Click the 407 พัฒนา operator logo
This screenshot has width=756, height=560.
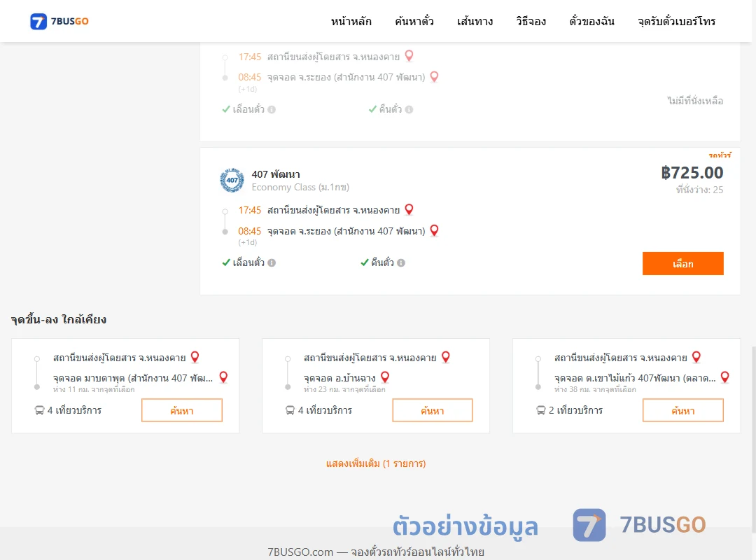coord(232,181)
